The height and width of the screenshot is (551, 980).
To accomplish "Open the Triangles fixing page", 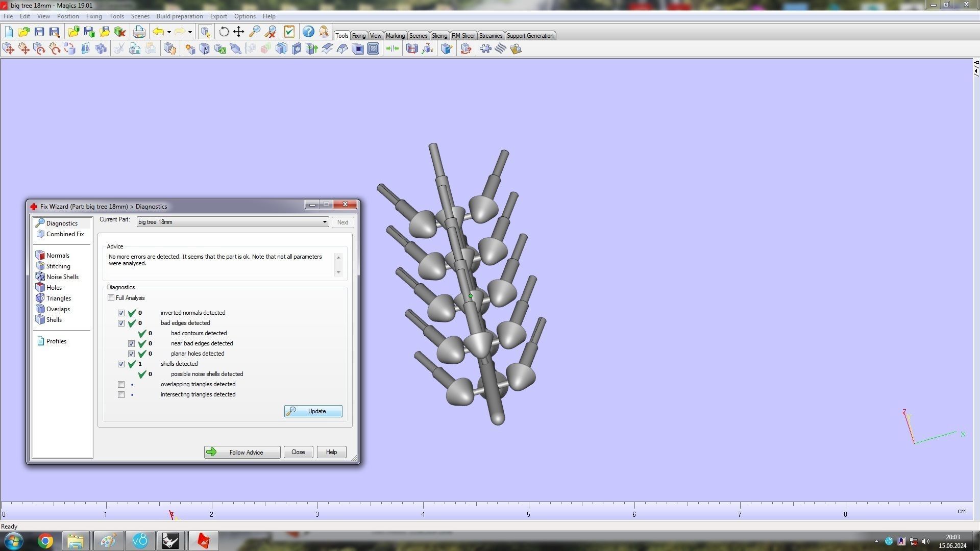I will point(58,298).
